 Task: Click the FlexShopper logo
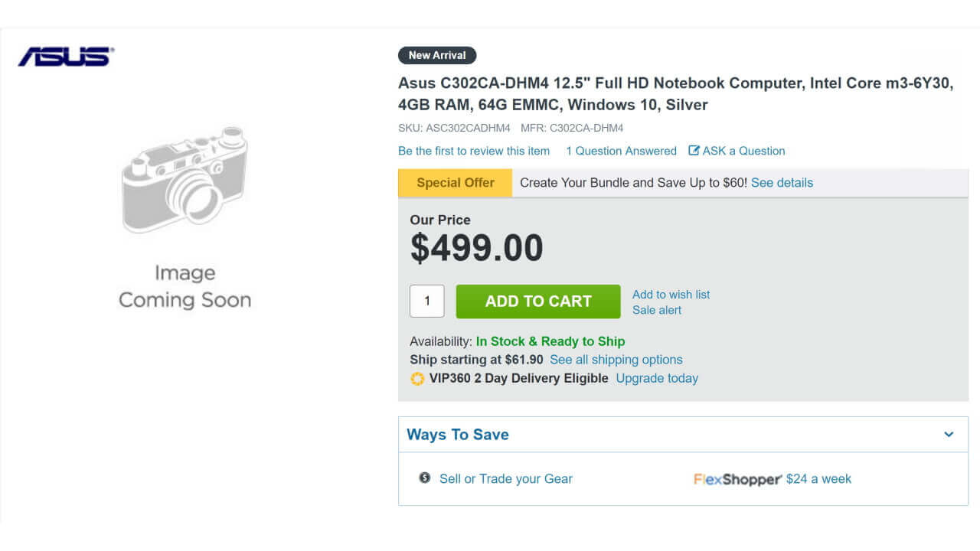tap(737, 479)
